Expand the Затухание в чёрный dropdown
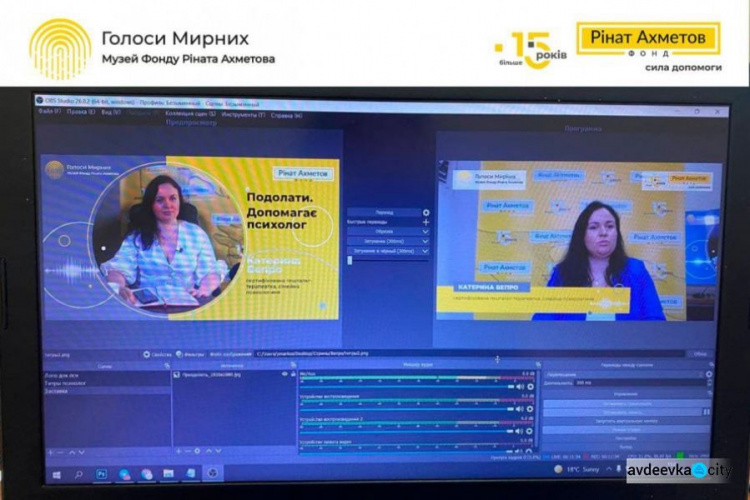 [x=427, y=250]
